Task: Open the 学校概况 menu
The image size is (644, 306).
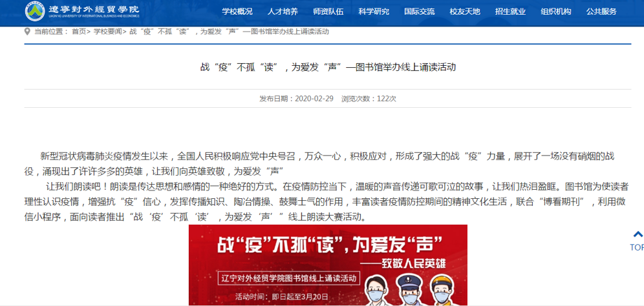Action: click(237, 12)
